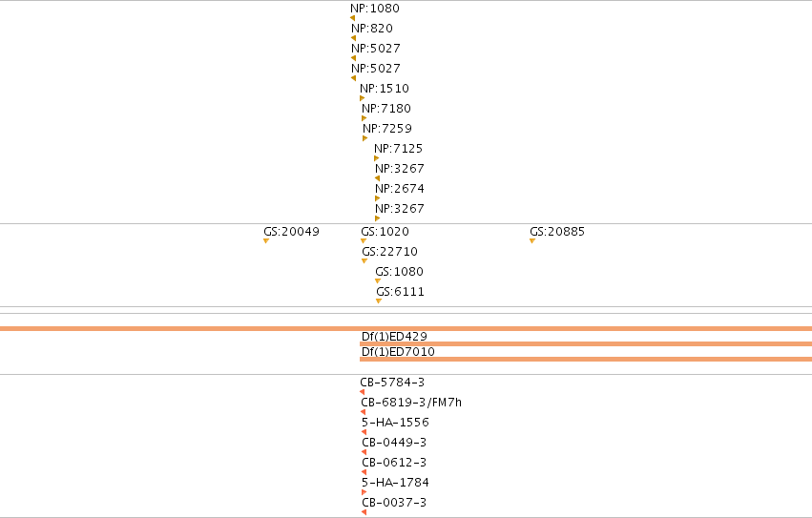Click the unlabeled full-width orange deficiency bar

(x=406, y=328)
